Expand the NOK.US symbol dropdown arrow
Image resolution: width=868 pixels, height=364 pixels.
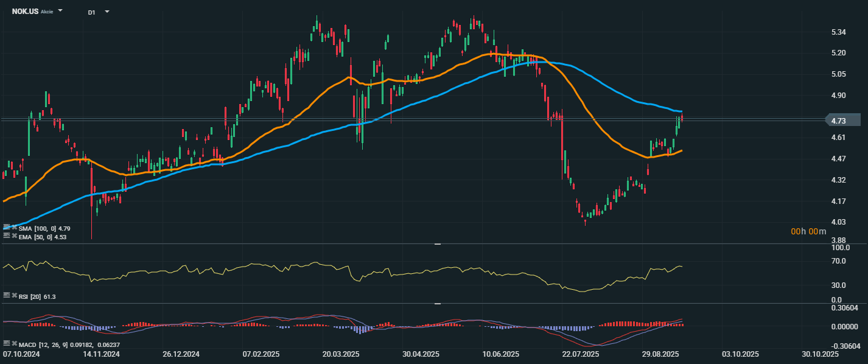click(60, 11)
